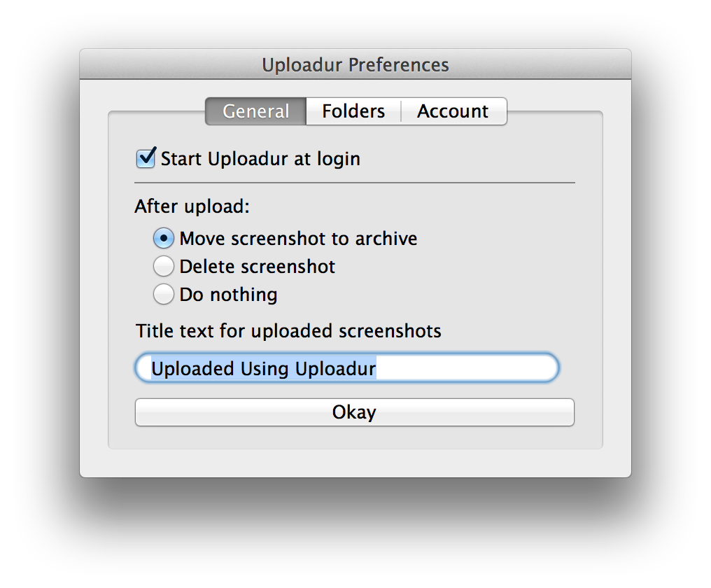Select Move screenshot to archive option
Screen dimensions: 711x588
tap(163, 238)
